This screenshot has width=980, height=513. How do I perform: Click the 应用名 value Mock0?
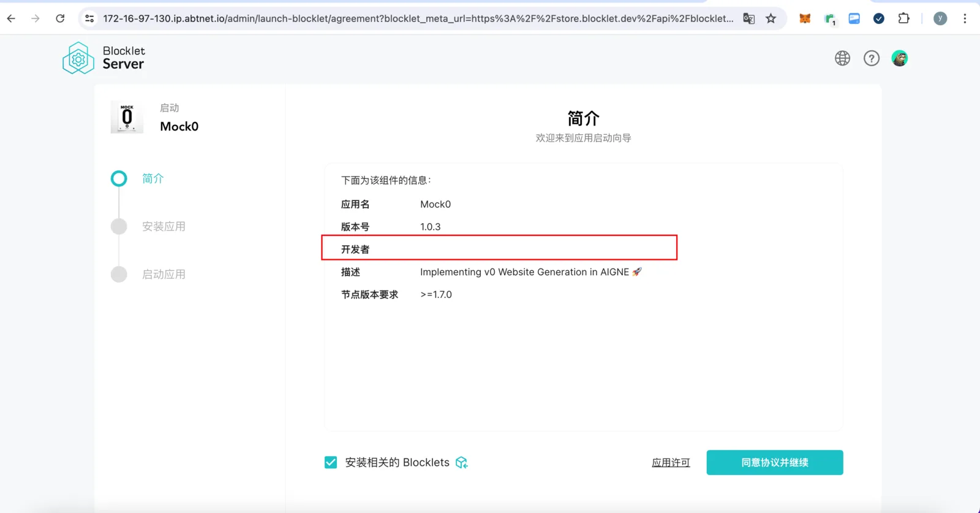coord(435,204)
